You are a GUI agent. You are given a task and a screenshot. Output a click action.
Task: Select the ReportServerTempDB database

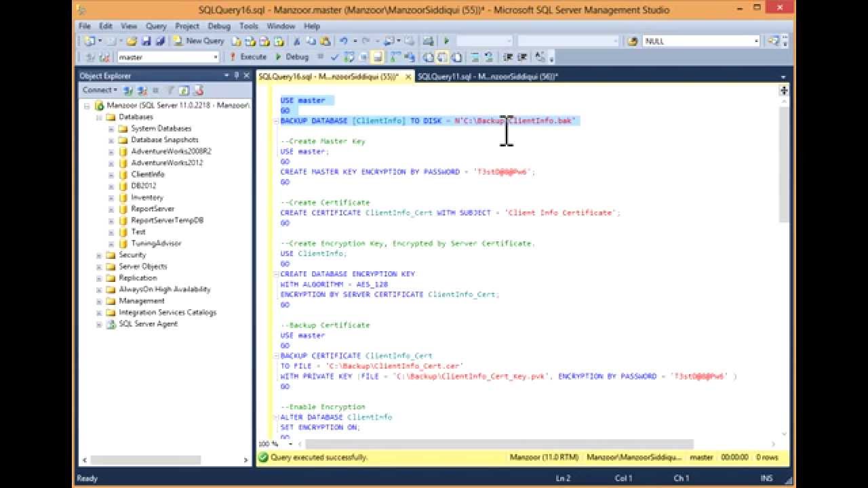tap(167, 220)
